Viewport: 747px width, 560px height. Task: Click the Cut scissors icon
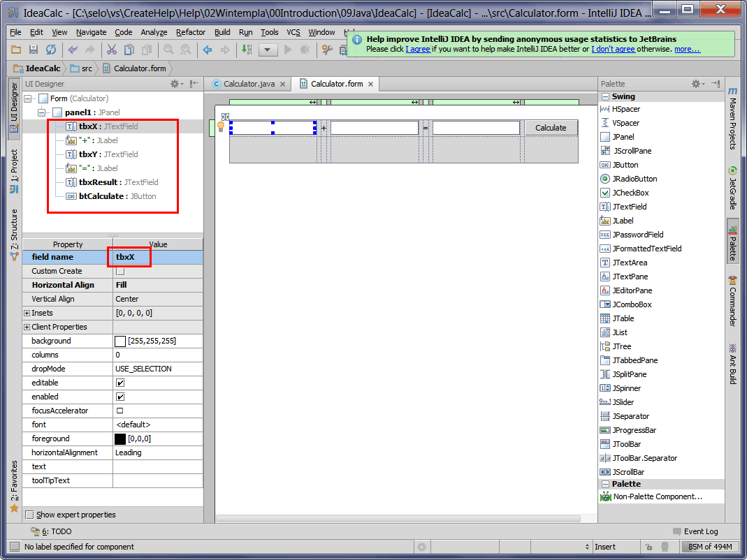[x=112, y=50]
